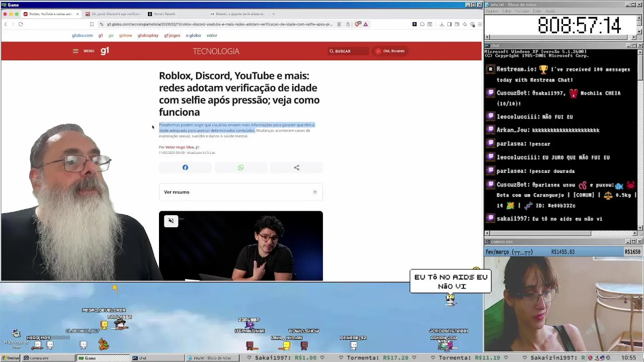Share article on WhatsApp
The width and height of the screenshot is (644, 362).
tap(240, 167)
